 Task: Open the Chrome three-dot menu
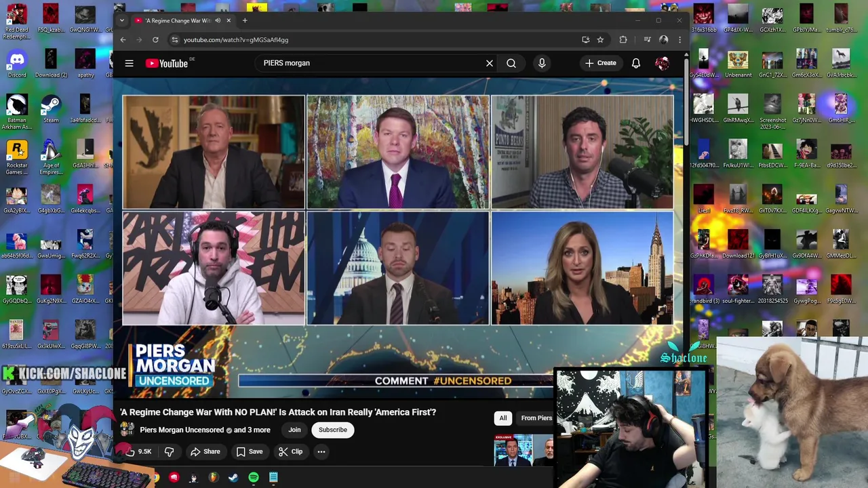pos(679,40)
